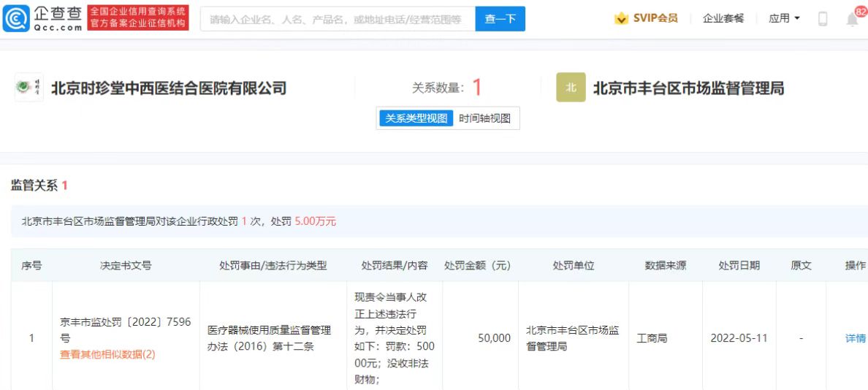The height and width of the screenshot is (390, 868).
Task: Click 北京市丰台区市场监督管理局 in table row
Action: point(572,338)
